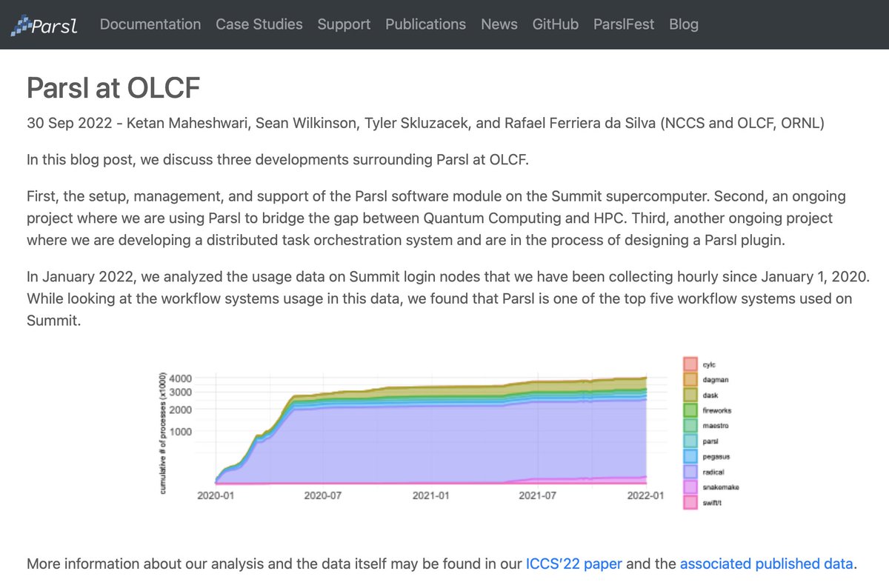Click the maestro legend color swatch
The width and height of the screenshot is (889, 588).
point(690,426)
